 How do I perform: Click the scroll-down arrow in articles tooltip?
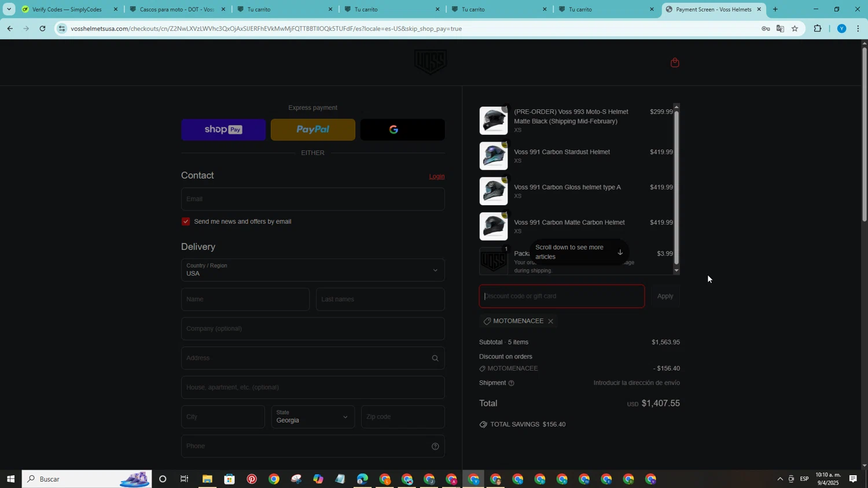620,252
